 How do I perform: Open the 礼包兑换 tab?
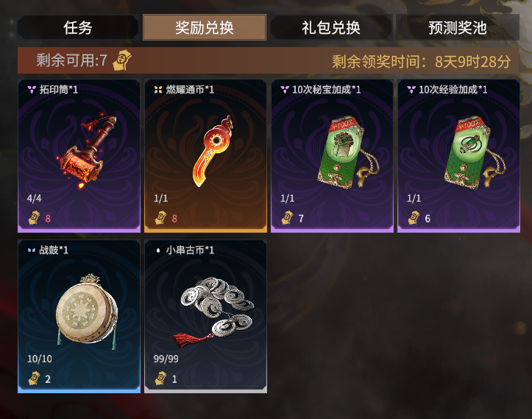[331, 27]
